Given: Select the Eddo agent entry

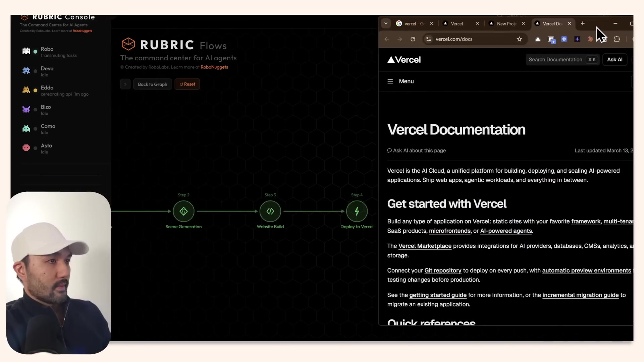Looking at the screenshot, I should pyautogui.click(x=47, y=90).
